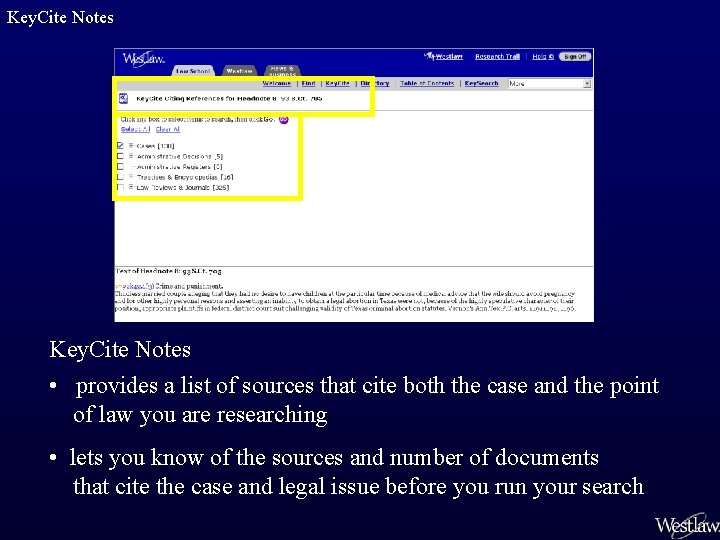The image size is (720, 540).
Task: Check the Administrative Registers checkbox
Action: coord(120,167)
